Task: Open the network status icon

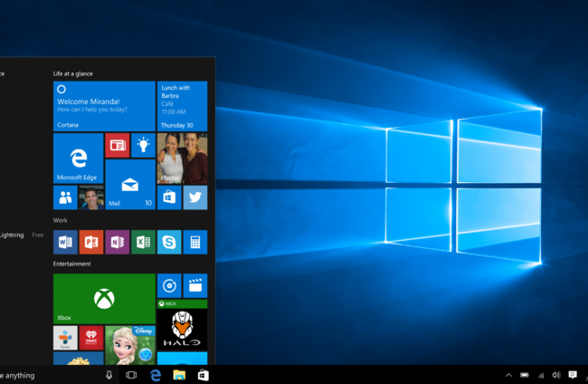Action: click(541, 375)
